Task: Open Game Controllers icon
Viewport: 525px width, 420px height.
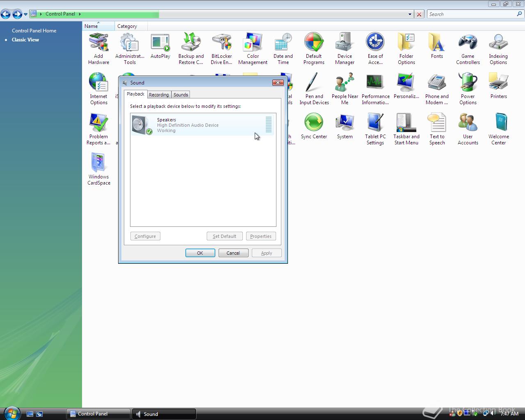Action: point(468,49)
